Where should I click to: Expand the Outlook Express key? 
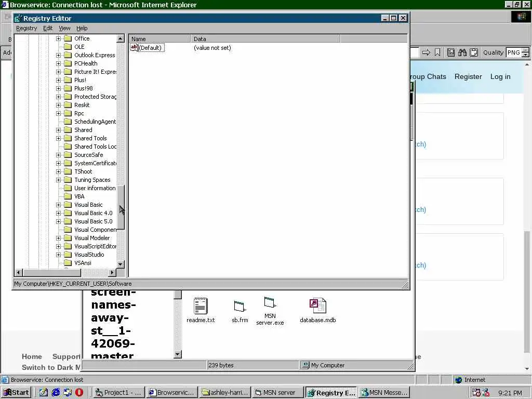[x=58, y=55]
